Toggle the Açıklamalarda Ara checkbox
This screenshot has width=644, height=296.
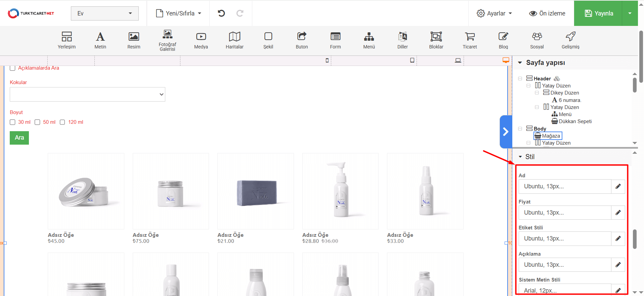pos(13,68)
